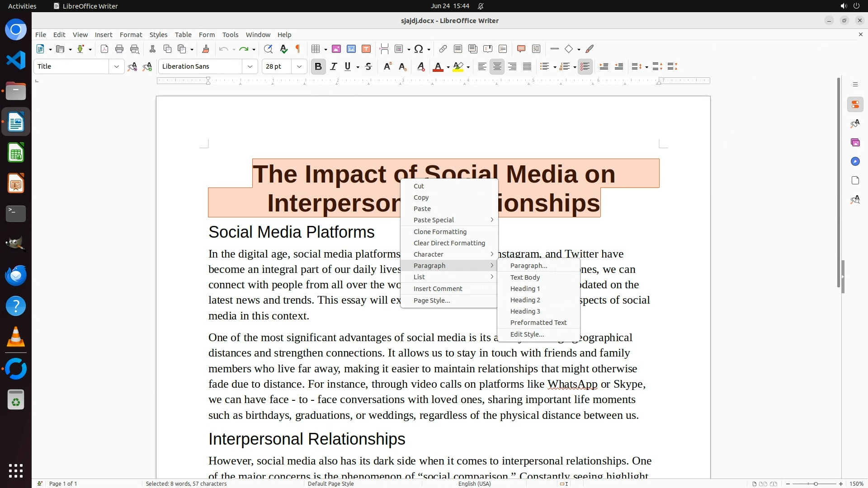Click the Strikethrough formatting icon
Screen dimensions: 868x488
[368, 66]
